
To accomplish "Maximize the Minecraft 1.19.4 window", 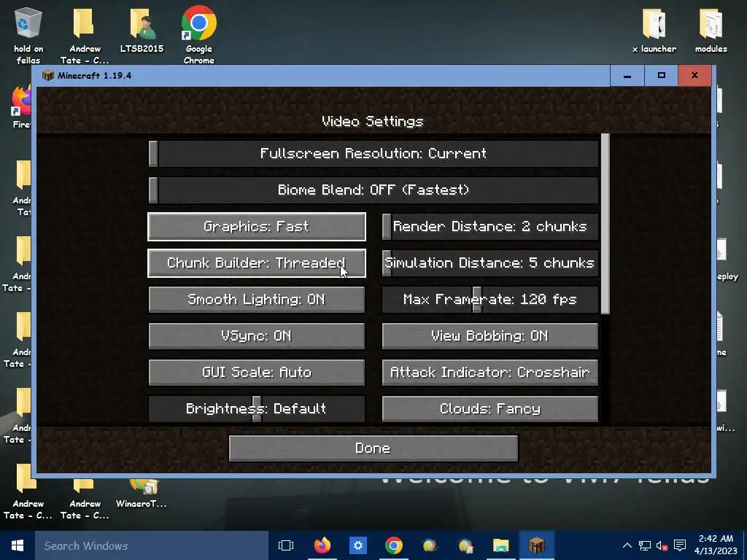I will pos(661,76).
